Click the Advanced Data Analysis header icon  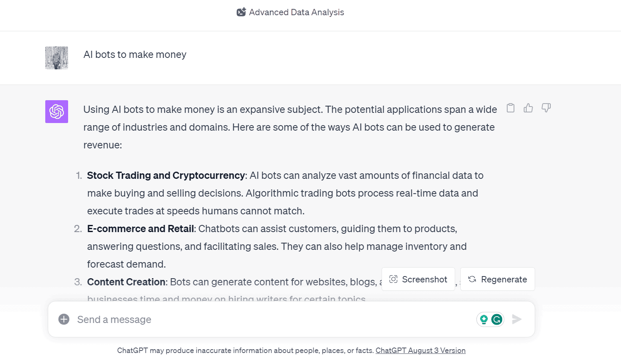pyautogui.click(x=241, y=12)
